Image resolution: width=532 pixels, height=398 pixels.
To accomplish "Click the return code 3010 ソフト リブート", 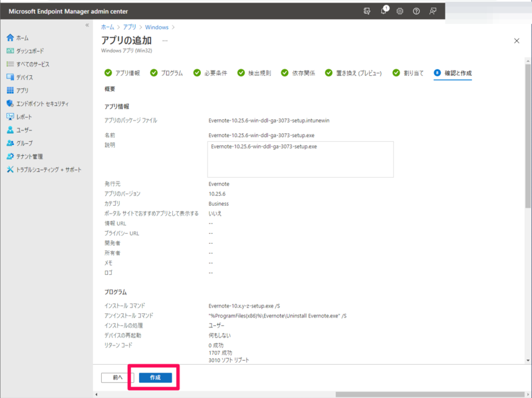I will click(229, 360).
